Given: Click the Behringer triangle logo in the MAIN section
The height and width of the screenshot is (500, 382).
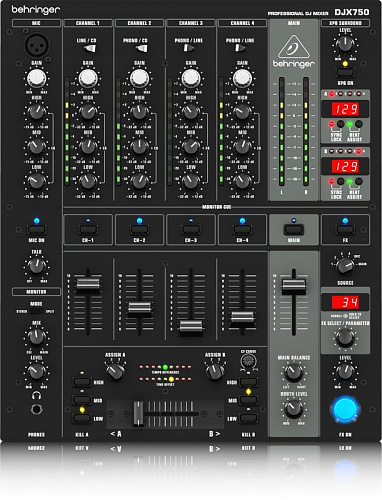Looking at the screenshot, I should (294, 46).
